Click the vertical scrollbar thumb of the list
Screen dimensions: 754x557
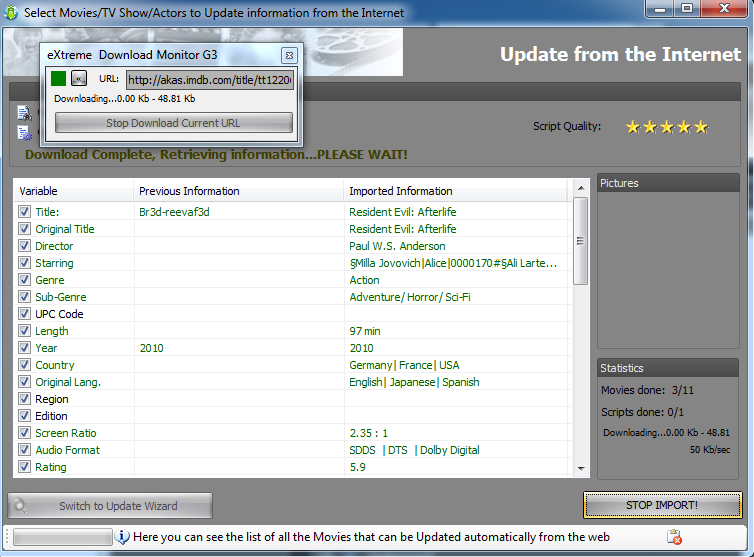(x=581, y=241)
